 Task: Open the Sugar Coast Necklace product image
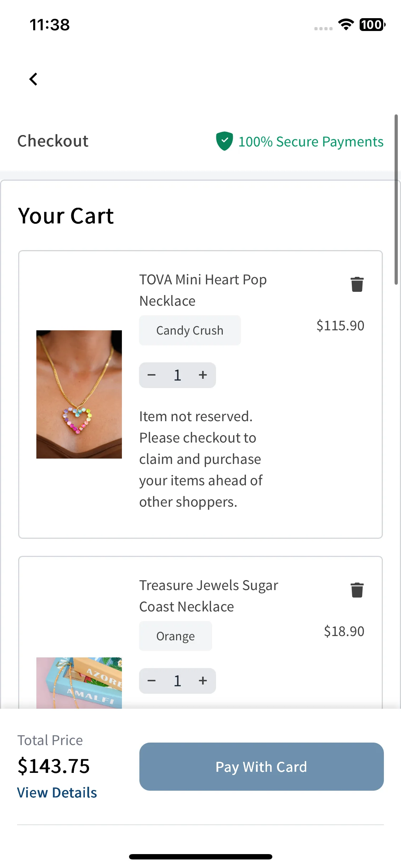pyautogui.click(x=79, y=683)
